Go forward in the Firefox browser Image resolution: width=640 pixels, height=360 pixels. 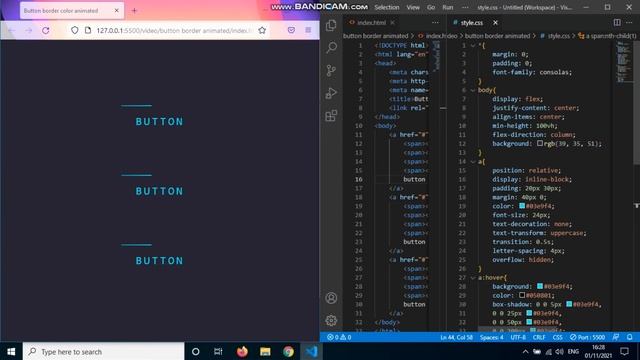click(29, 30)
